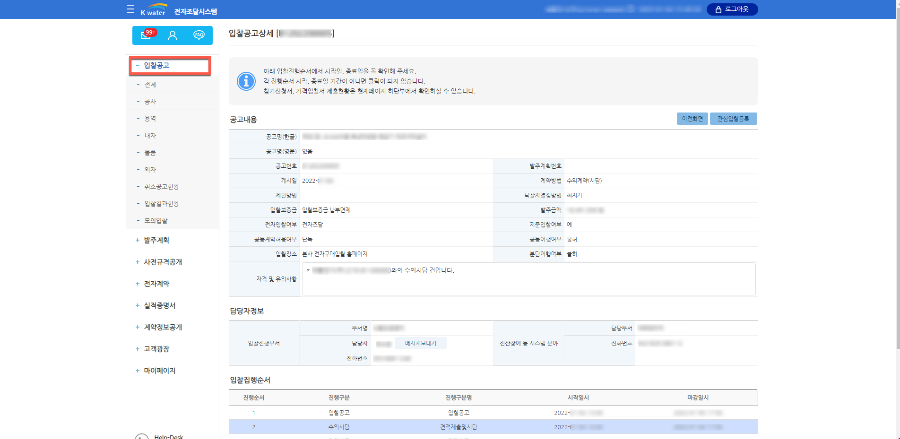Click the 메시지보내기 button

click(421, 344)
